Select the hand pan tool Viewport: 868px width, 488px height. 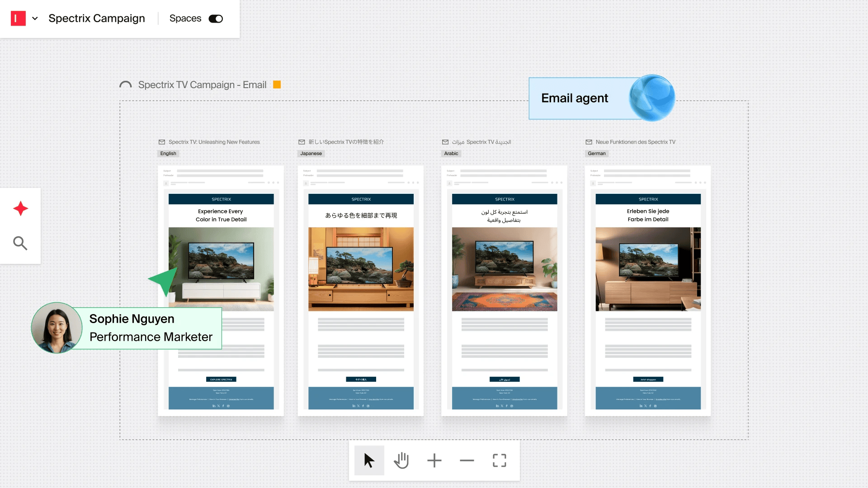[x=401, y=460]
